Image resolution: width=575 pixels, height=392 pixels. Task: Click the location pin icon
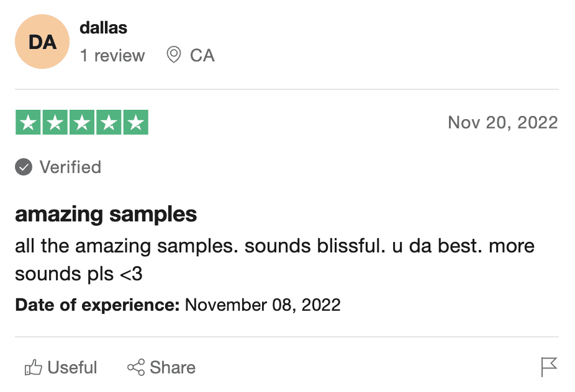173,55
